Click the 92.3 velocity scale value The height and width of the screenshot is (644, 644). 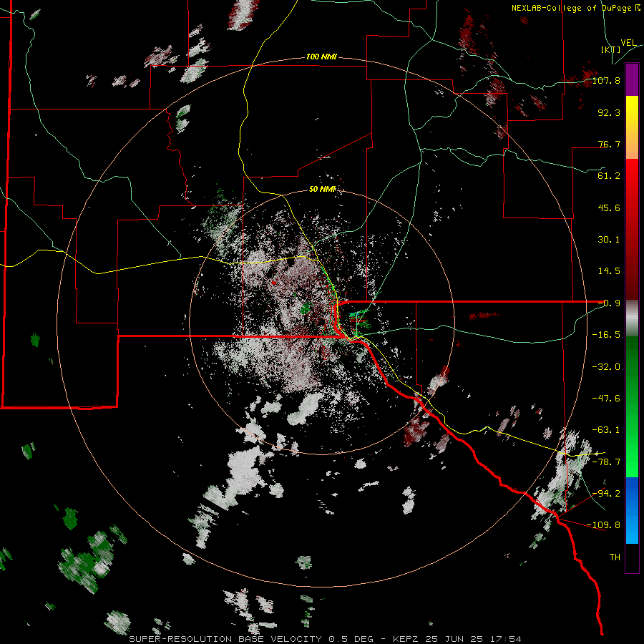[x=609, y=112]
